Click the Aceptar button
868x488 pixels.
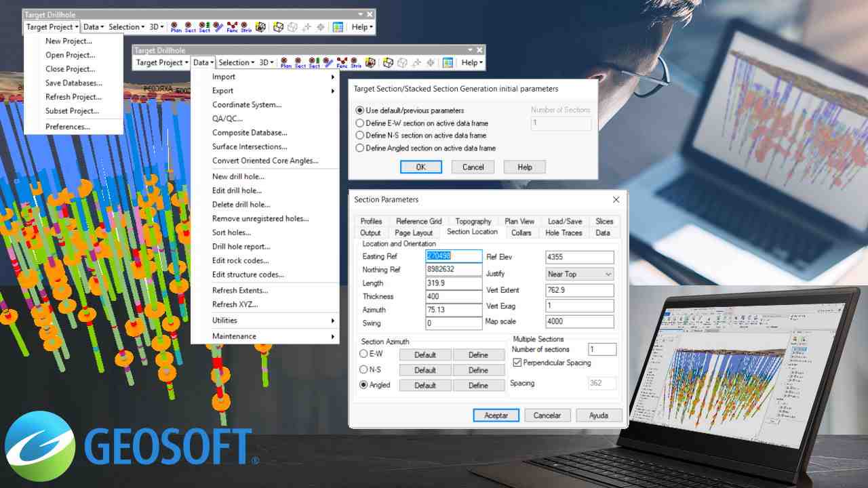click(x=496, y=415)
